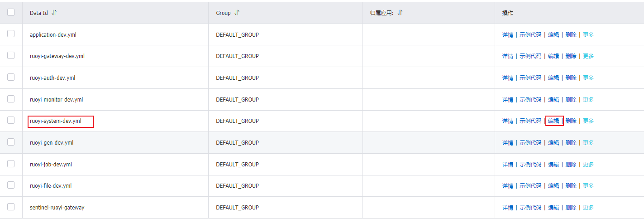The width and height of the screenshot is (644, 219).
Task: Click the 操作 column header
Action: (x=508, y=13)
